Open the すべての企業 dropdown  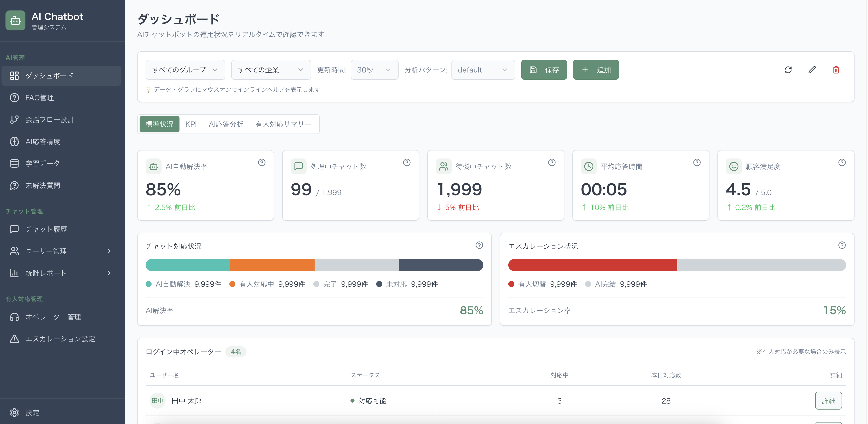[x=271, y=70]
